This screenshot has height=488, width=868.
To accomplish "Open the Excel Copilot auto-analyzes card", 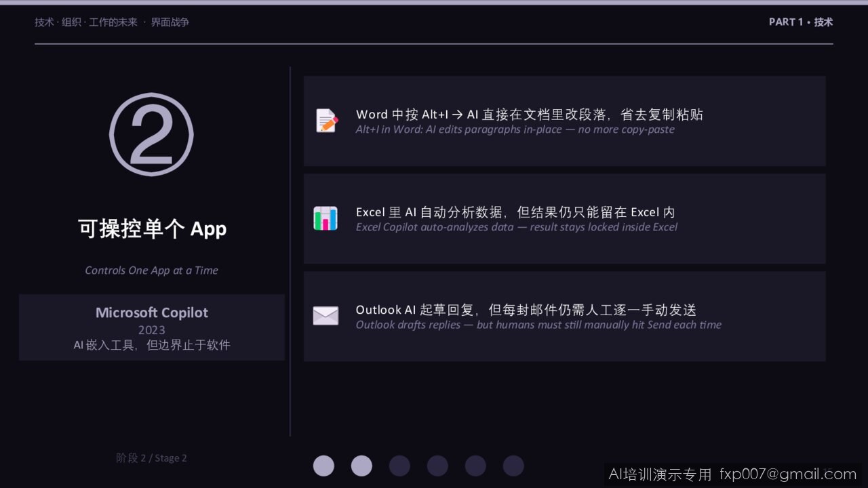I will tap(564, 218).
